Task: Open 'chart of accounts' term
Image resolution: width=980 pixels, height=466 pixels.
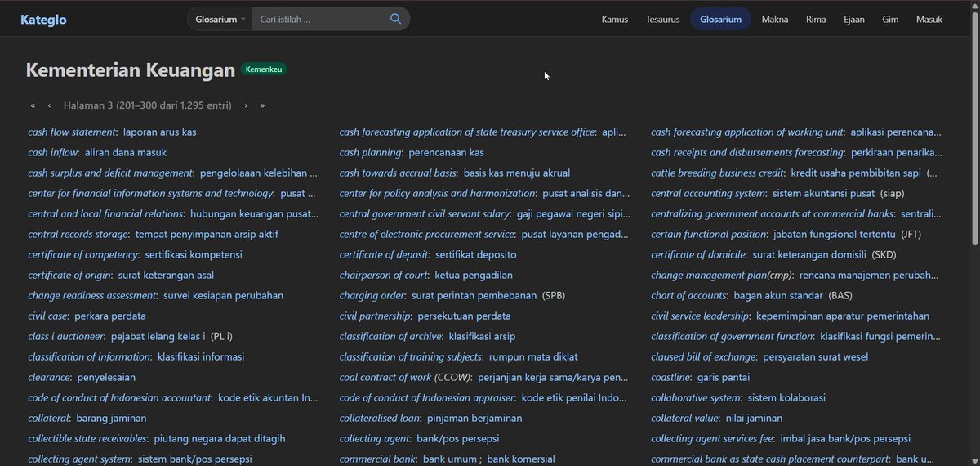Action: (688, 295)
